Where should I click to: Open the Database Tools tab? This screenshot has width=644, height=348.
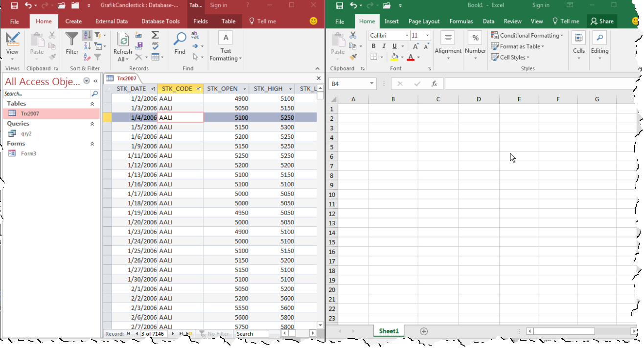[161, 21]
